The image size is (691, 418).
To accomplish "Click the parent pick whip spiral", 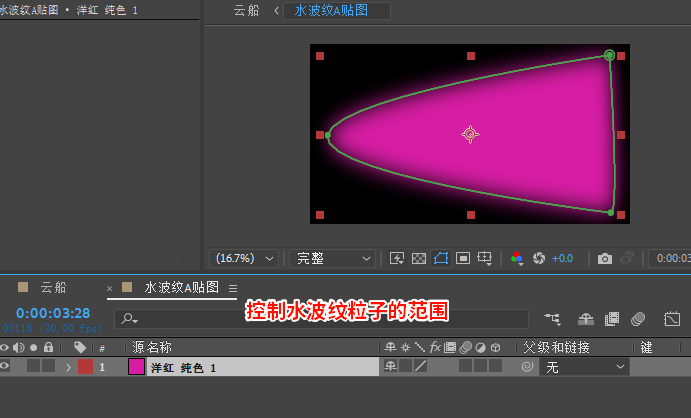I will click(x=527, y=366).
